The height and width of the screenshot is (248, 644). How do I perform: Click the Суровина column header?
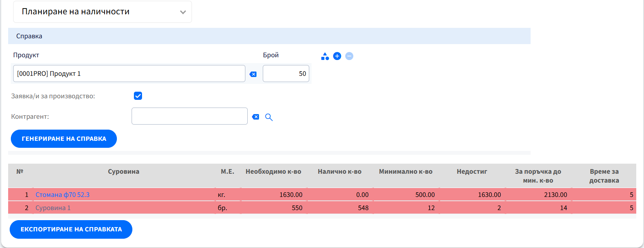(123, 171)
